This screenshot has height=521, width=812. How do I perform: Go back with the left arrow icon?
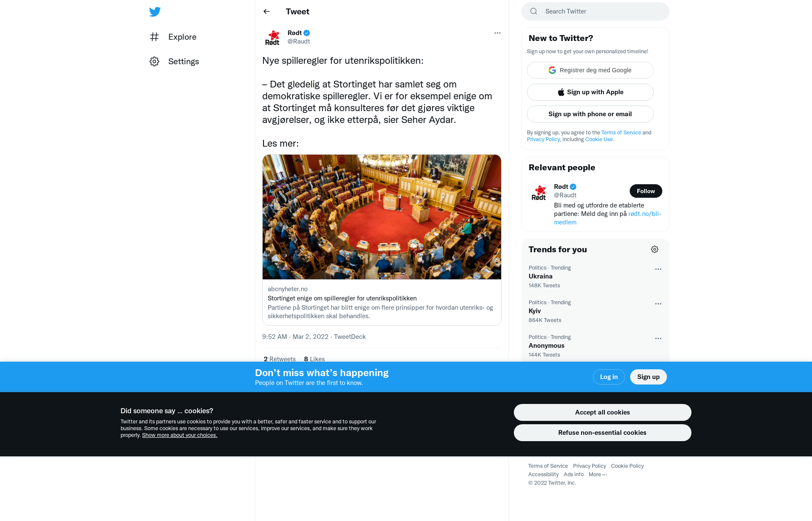[266, 11]
